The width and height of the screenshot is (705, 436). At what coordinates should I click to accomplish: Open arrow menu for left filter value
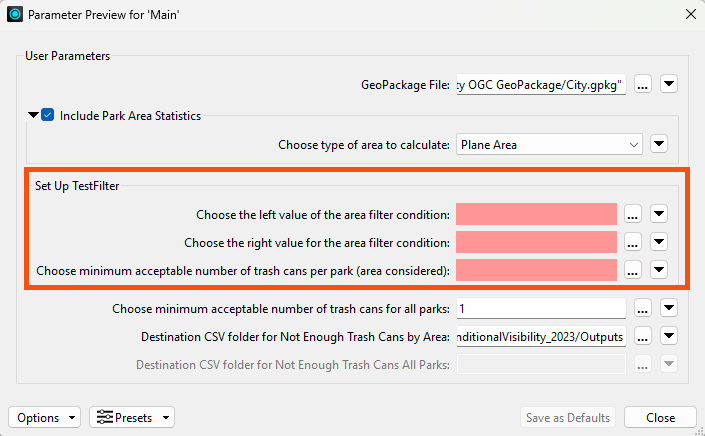point(659,214)
